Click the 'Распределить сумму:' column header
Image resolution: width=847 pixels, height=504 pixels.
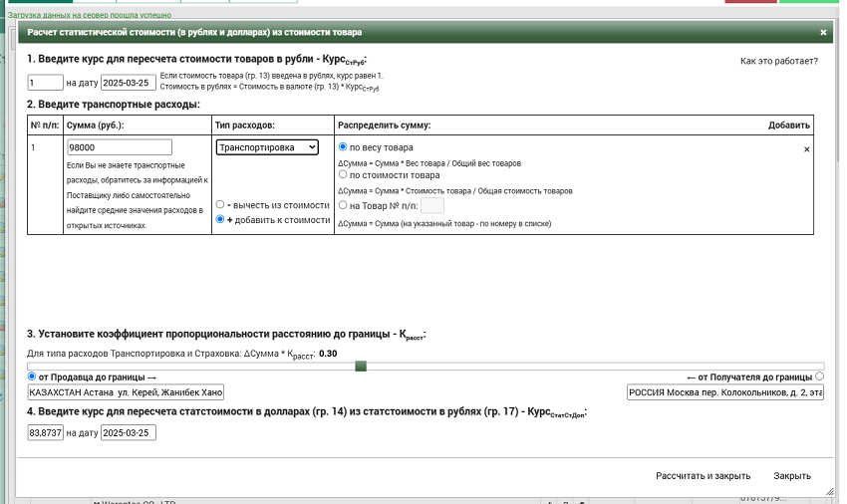[384, 126]
